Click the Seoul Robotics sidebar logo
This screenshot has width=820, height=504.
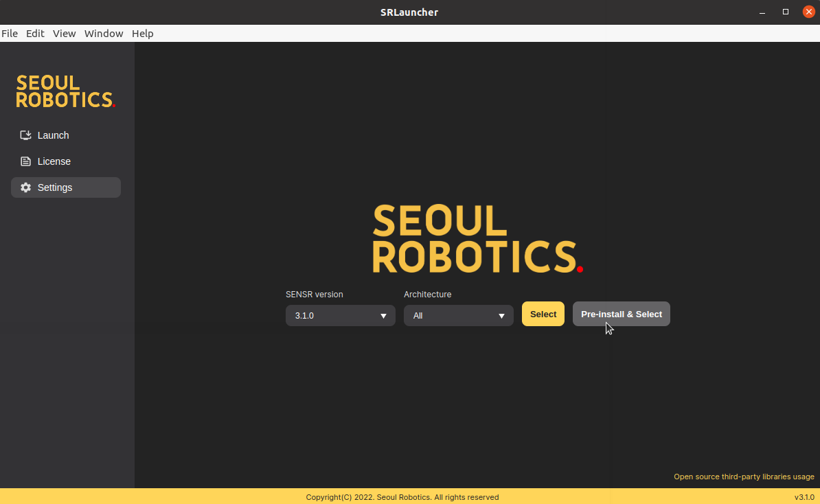(x=65, y=91)
